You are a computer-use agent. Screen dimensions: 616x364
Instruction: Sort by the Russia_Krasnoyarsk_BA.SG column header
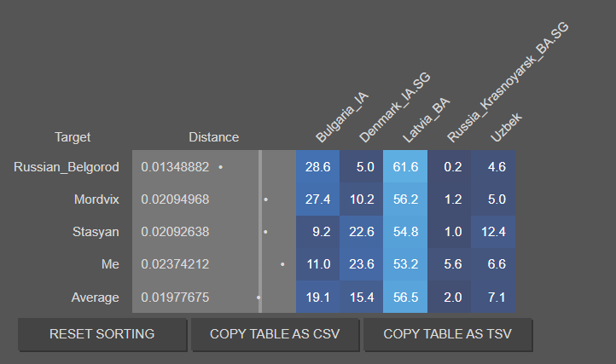coord(508,82)
